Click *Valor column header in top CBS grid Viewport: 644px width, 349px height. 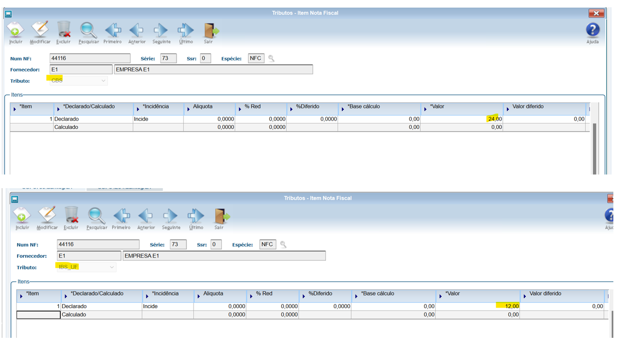(462, 108)
